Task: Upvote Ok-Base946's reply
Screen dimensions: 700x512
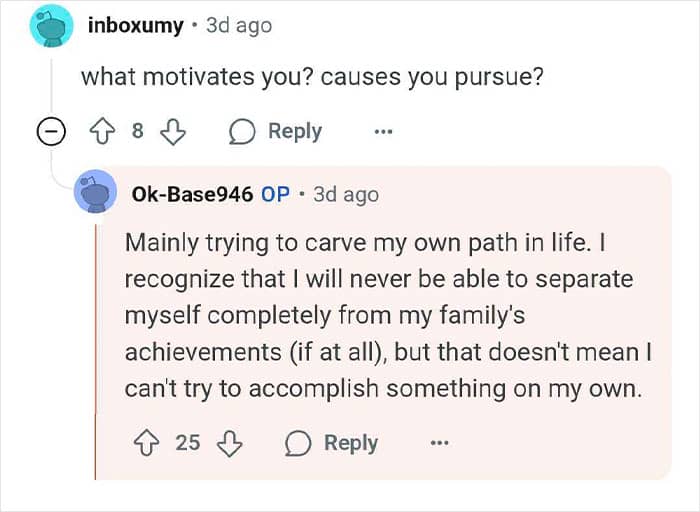Action: coord(146,443)
